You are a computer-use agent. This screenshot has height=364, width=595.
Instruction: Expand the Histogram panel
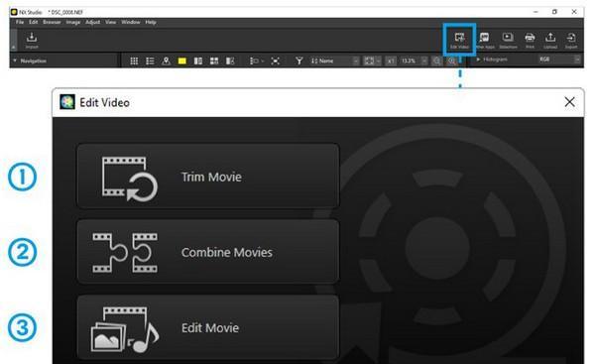478,60
